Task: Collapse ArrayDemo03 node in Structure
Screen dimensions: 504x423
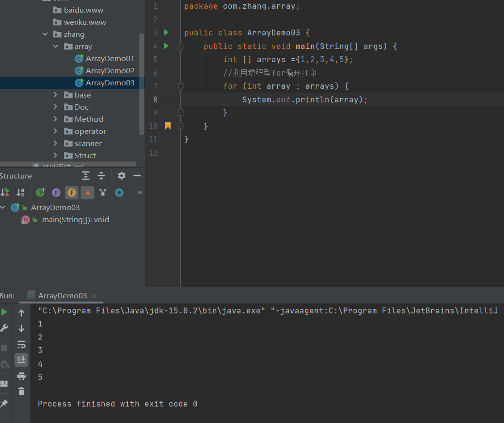Action: (2, 207)
